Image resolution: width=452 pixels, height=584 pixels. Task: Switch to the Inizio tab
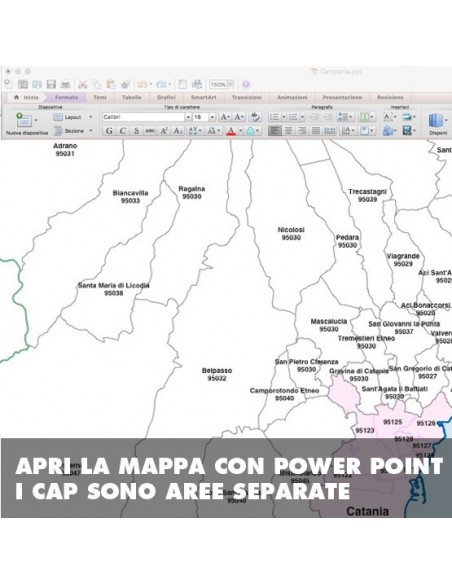[x=26, y=97]
